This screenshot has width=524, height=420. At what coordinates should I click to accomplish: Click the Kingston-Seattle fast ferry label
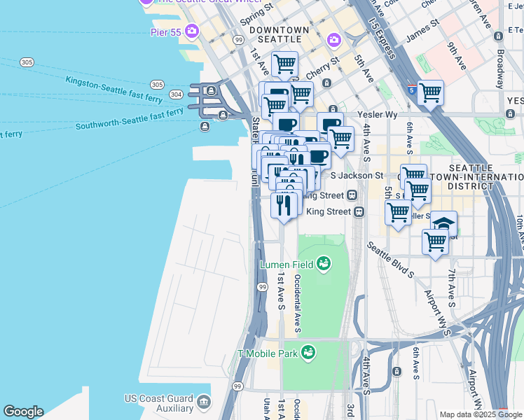pyautogui.click(x=114, y=90)
